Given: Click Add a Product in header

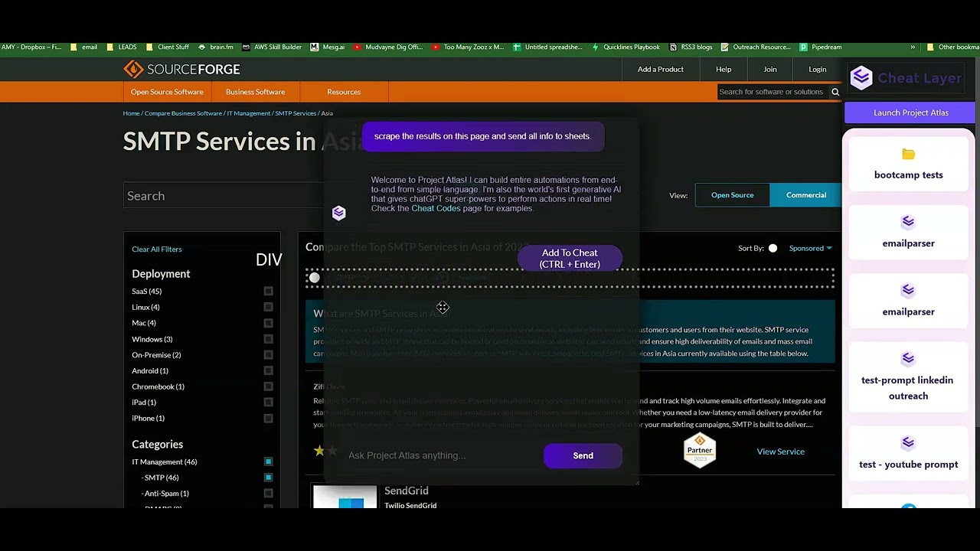Looking at the screenshot, I should point(661,69).
